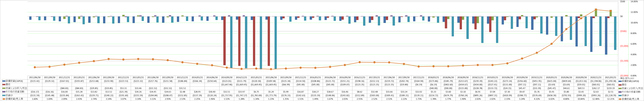The image size is (644, 101).
Task: Select その他の投資活動 row label in the table
Action: click(15, 92)
